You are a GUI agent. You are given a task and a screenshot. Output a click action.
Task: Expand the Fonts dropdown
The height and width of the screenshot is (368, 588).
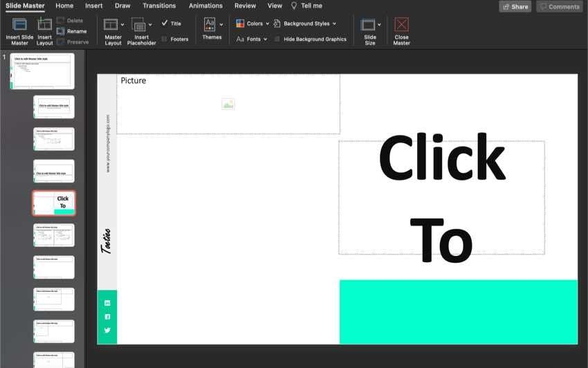pyautogui.click(x=252, y=39)
